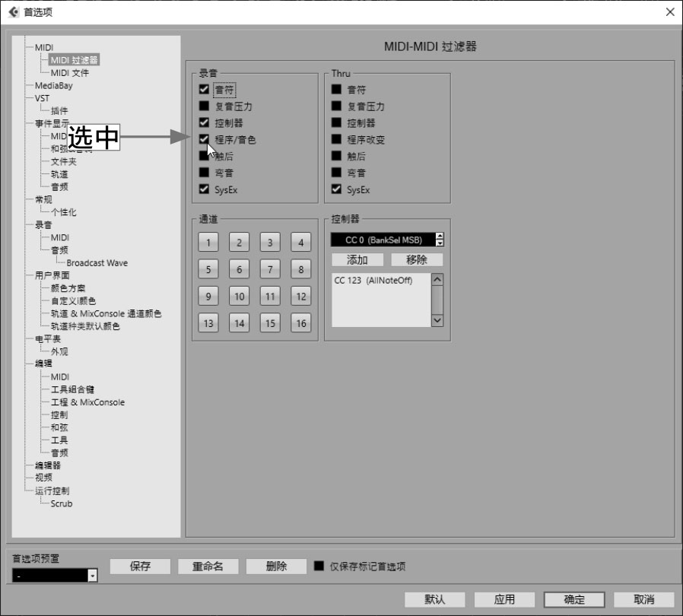Click 移除 to remove controller
This screenshot has height=616, width=683.
(417, 260)
